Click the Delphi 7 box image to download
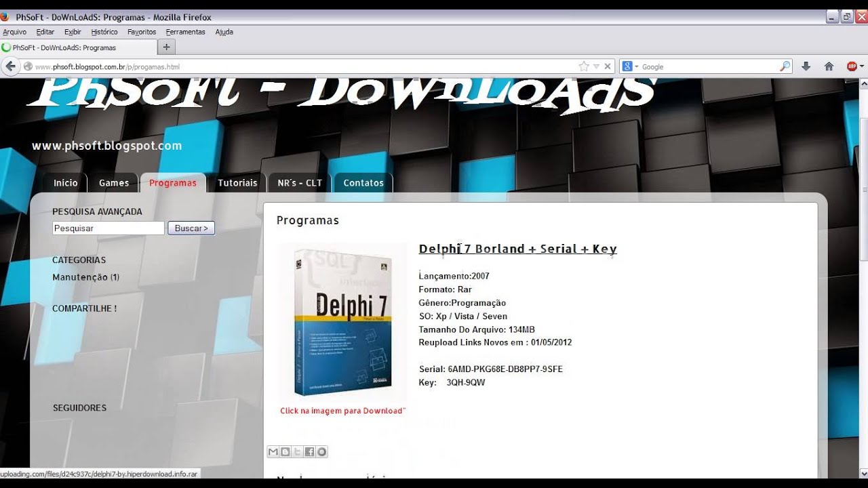Viewport: 868px width, 488px height. pyautogui.click(x=342, y=323)
